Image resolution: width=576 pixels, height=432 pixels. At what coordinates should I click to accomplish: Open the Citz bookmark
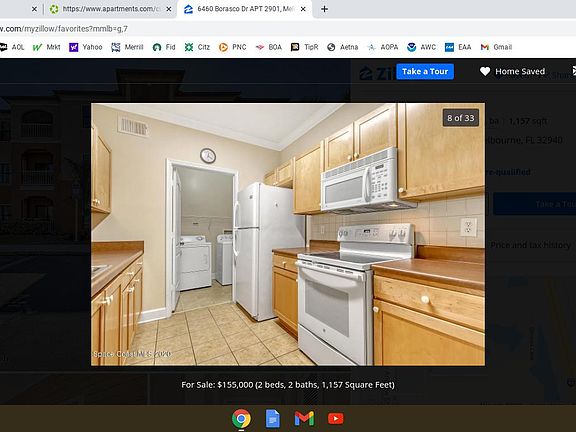point(197,47)
